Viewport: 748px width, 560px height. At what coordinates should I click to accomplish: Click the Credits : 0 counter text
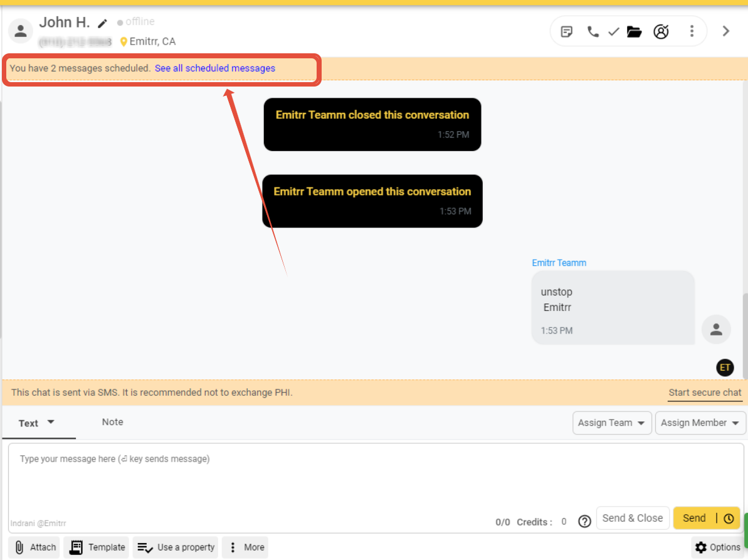click(542, 522)
